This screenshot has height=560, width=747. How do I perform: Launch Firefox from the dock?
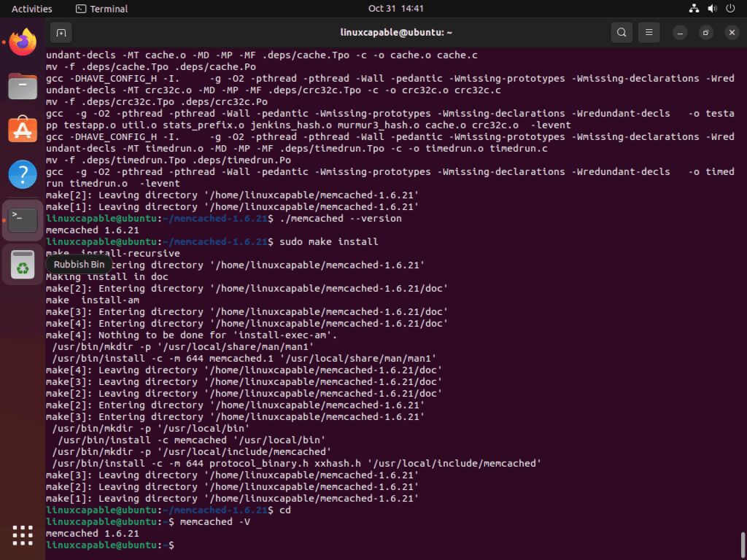(x=23, y=42)
